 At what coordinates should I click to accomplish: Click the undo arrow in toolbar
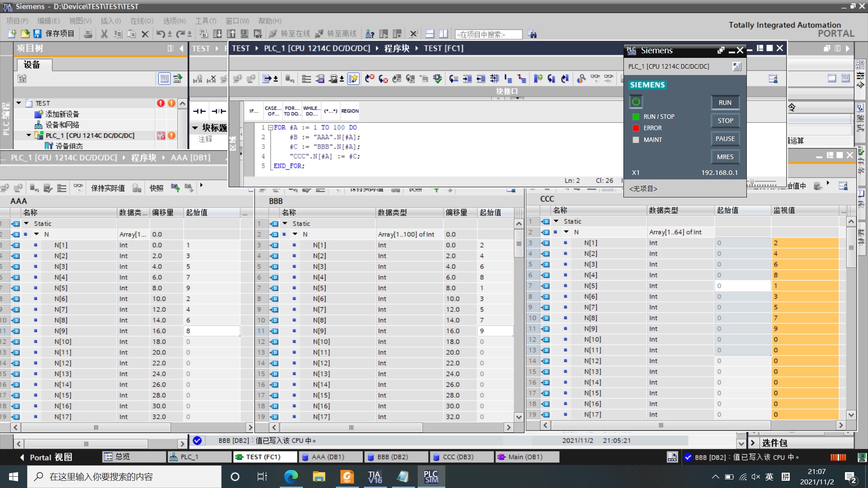[x=160, y=34]
